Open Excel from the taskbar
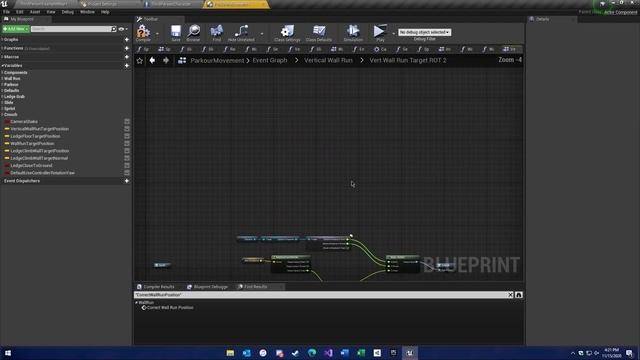Screen dimensions: 640x360 361,353
